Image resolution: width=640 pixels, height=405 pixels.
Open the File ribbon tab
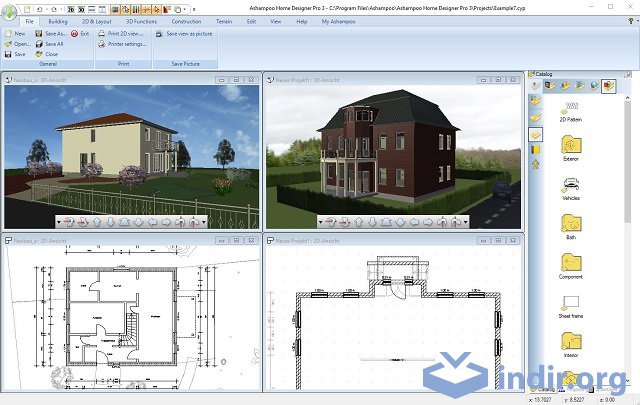[29, 21]
